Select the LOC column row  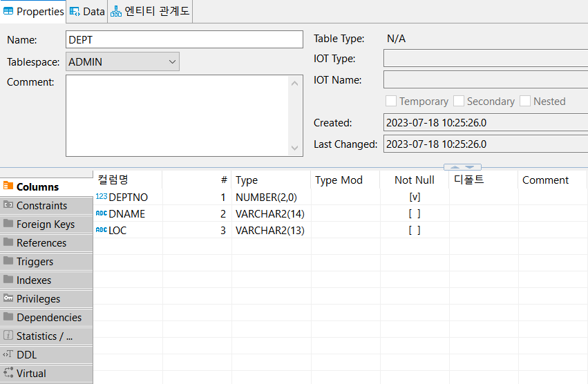coord(340,230)
